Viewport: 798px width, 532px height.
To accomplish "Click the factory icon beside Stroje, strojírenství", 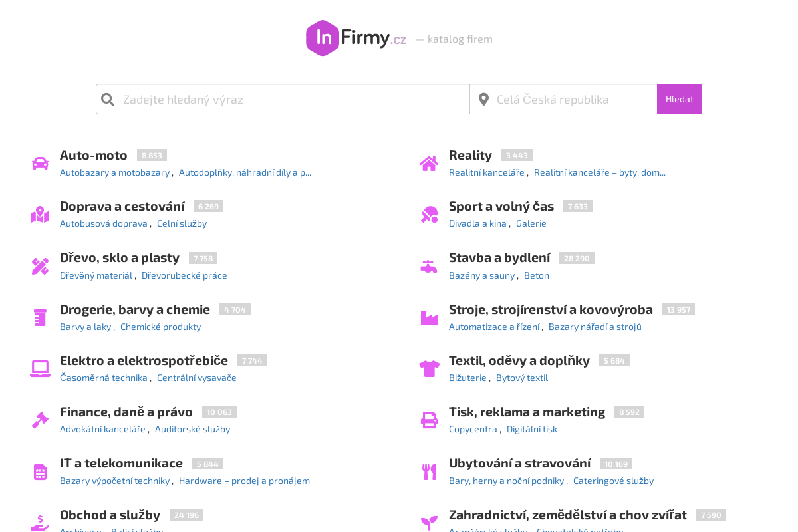I will click(429, 318).
